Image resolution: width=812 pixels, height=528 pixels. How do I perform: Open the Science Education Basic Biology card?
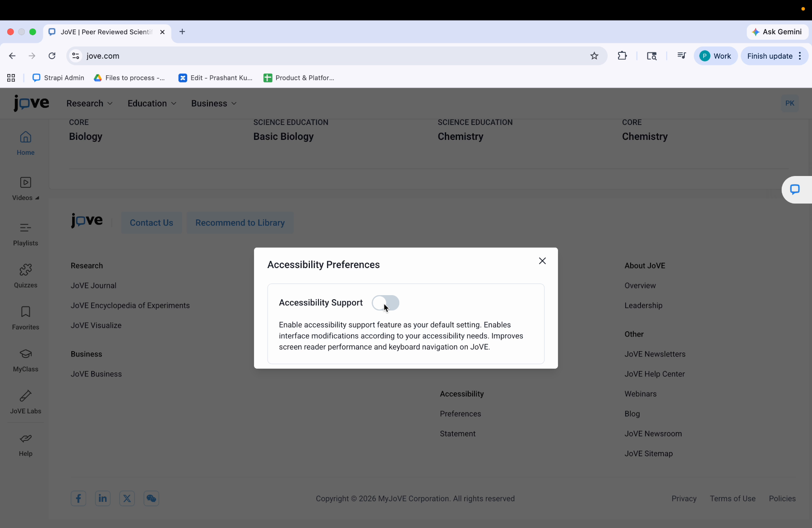291,130
